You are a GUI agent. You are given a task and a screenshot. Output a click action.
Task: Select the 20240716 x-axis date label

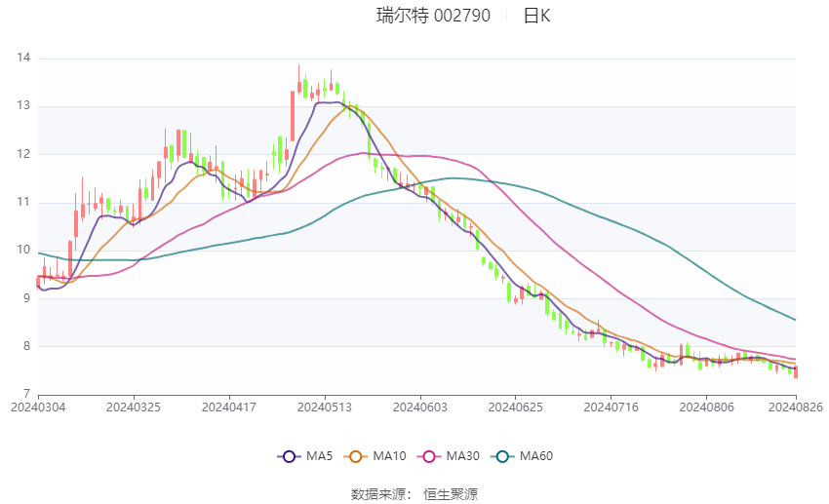[x=611, y=407]
